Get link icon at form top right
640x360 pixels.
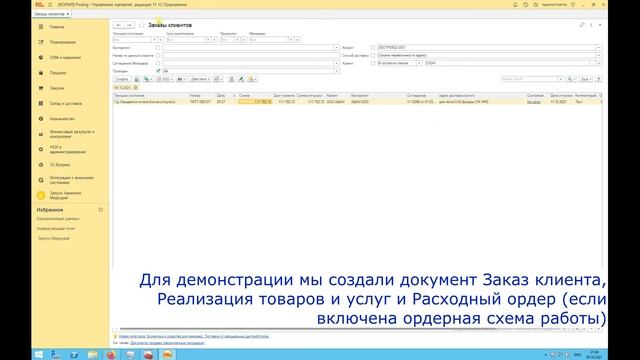click(x=582, y=25)
